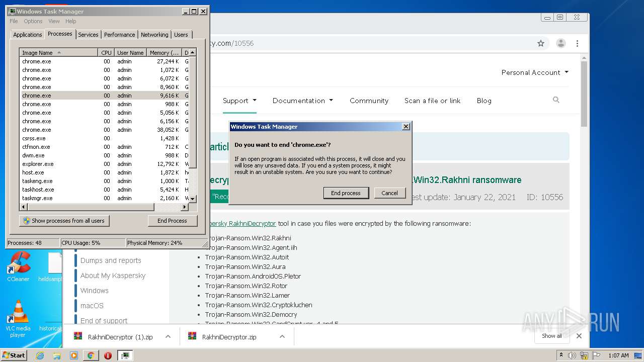Click the End process button in dialog
This screenshot has height=362, width=644.
pos(346,193)
